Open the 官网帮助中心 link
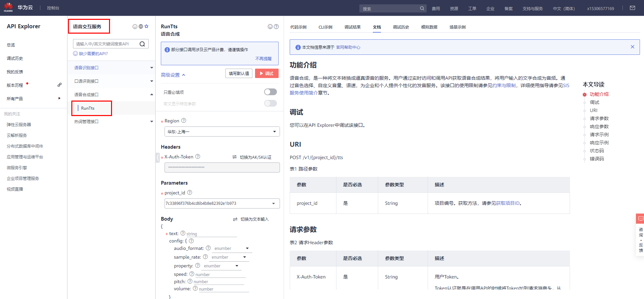 [348, 47]
